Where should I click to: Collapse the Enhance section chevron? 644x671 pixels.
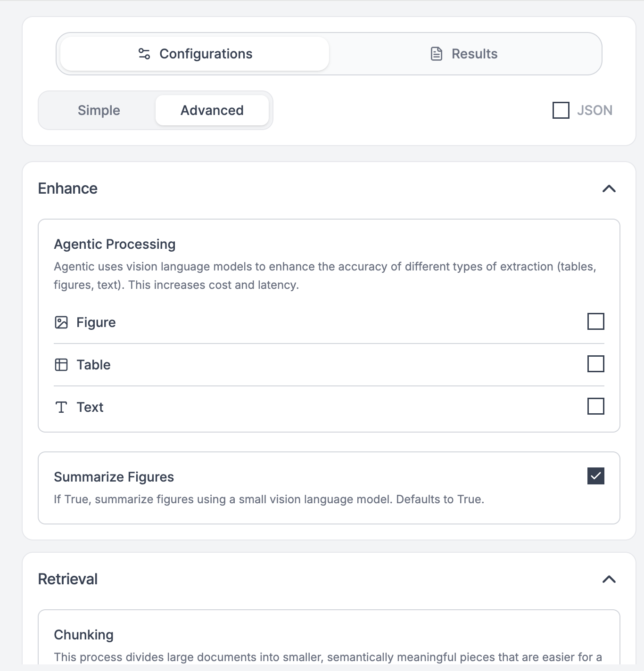pos(609,188)
